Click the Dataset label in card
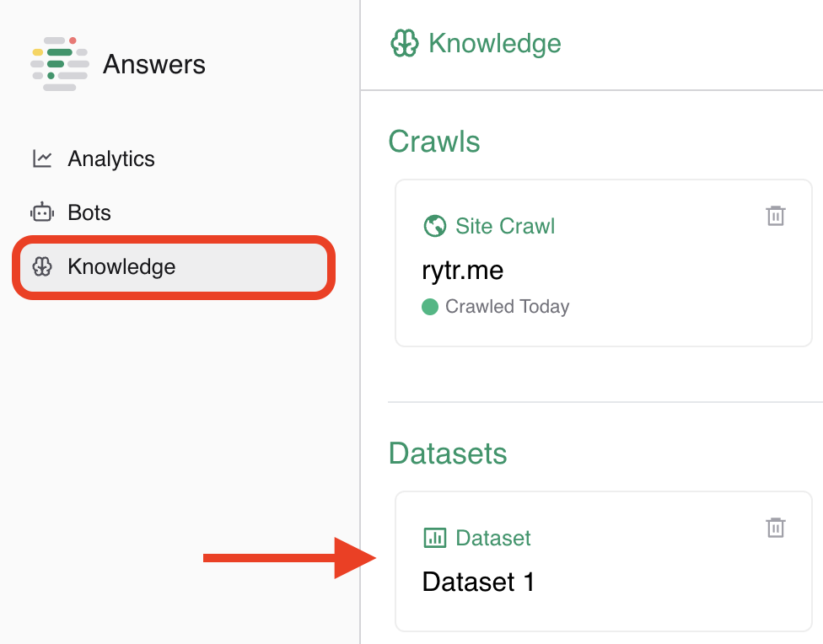The image size is (823, 644). click(x=493, y=538)
